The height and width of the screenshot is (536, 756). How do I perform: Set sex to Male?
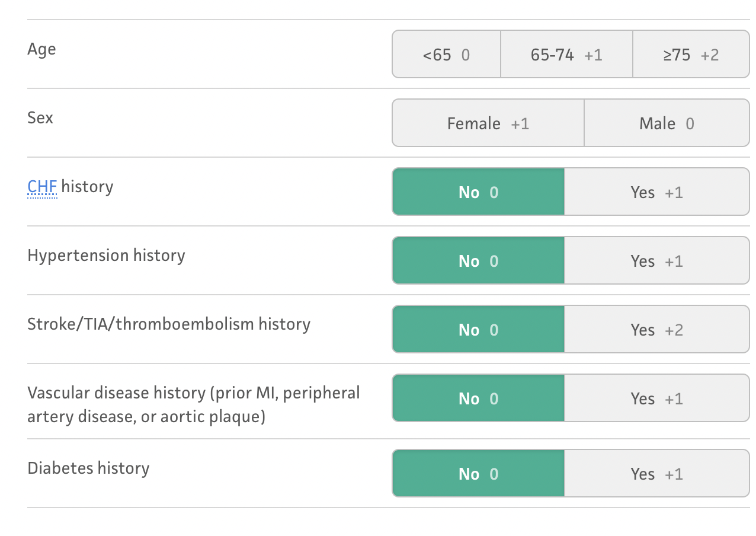[667, 123]
